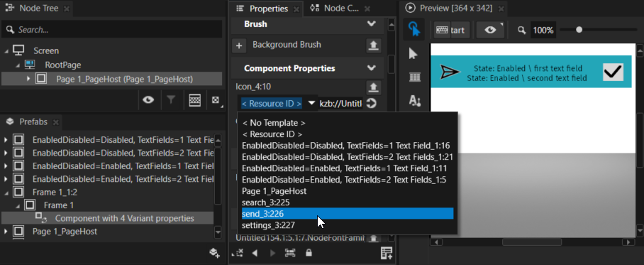Screen dimensions: 644x265
Task: Collapse the RootPage node
Action: coord(17,65)
